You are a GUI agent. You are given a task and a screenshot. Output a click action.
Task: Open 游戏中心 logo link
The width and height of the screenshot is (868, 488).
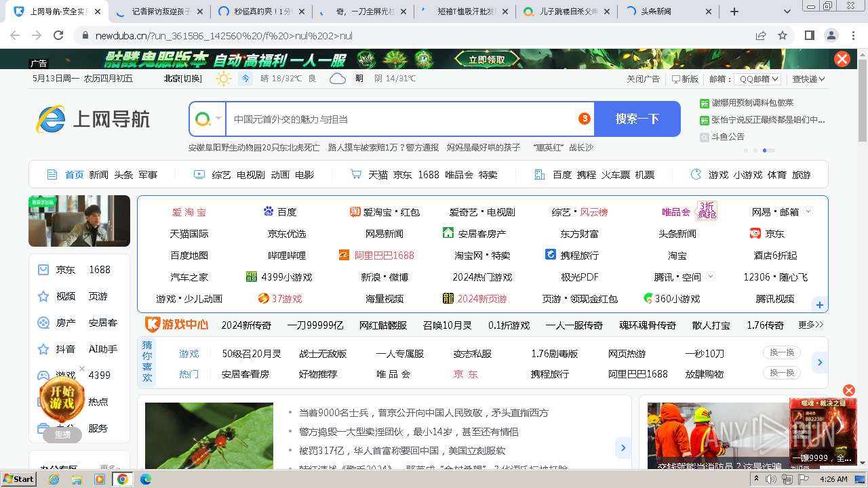[x=176, y=325]
